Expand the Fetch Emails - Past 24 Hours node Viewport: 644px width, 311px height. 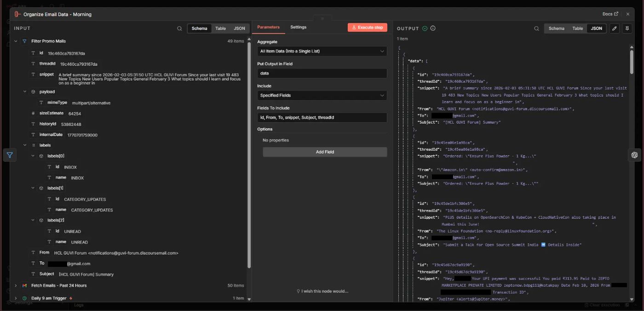[15, 286]
